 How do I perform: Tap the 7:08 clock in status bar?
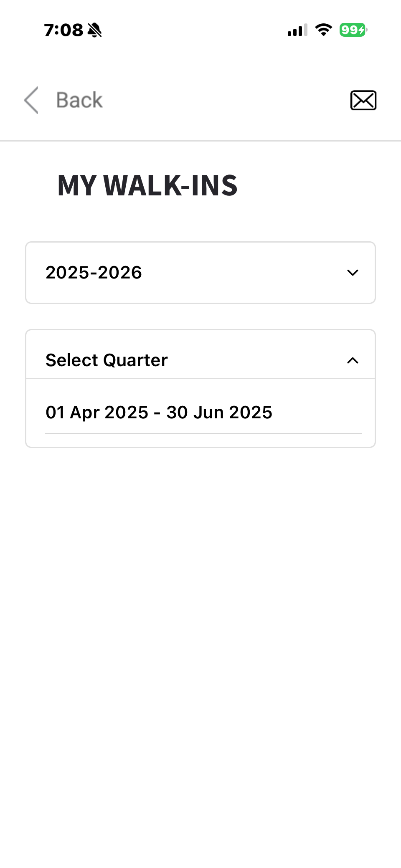pos(63,30)
